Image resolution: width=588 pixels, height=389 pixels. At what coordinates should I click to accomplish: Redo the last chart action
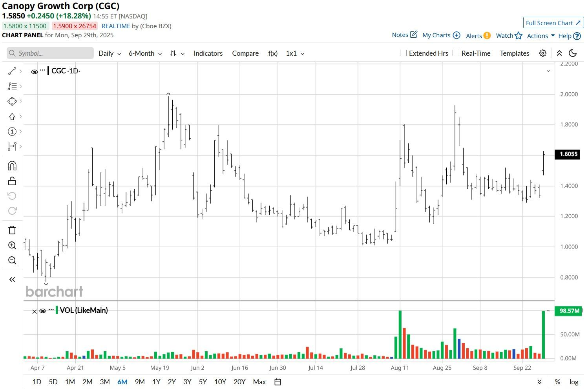point(12,211)
